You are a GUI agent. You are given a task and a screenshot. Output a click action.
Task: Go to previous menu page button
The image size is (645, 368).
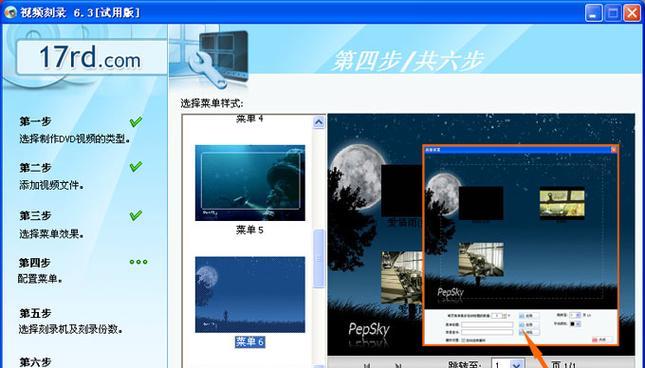(x=367, y=365)
